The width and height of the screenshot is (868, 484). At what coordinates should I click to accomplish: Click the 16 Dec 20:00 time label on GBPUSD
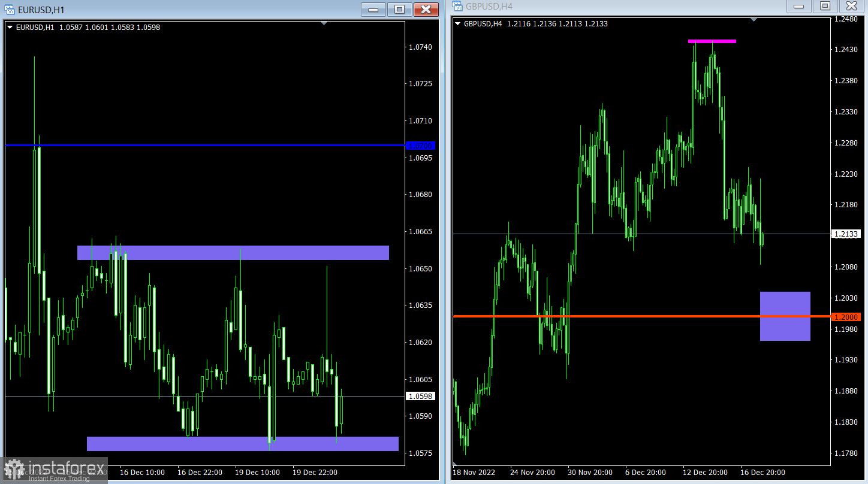tap(762, 473)
